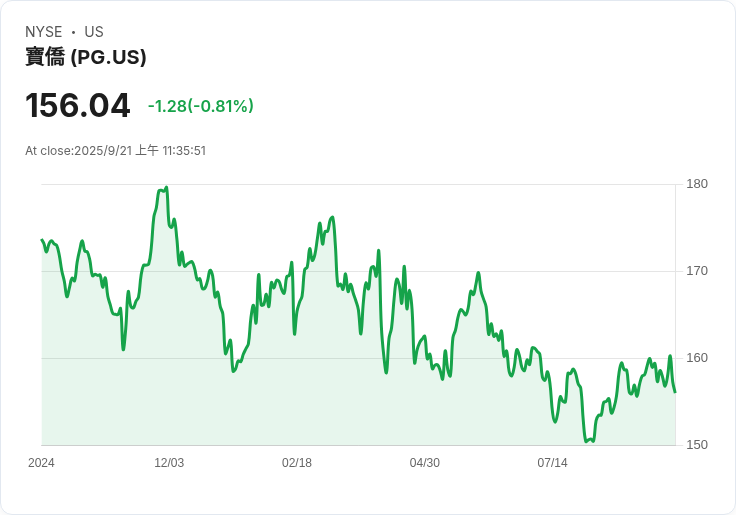Viewport: 736px width, 515px height.
Task: Click the 150 y-axis price label
Action: coord(697,445)
